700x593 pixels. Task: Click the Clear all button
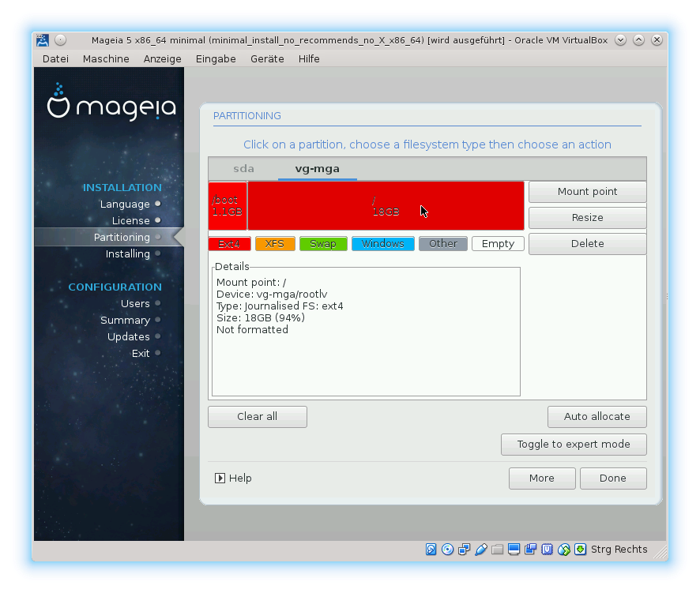[x=257, y=417]
